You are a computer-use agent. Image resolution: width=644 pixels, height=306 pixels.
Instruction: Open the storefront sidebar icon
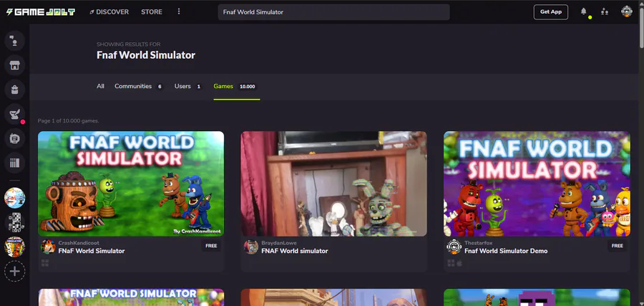click(15, 65)
